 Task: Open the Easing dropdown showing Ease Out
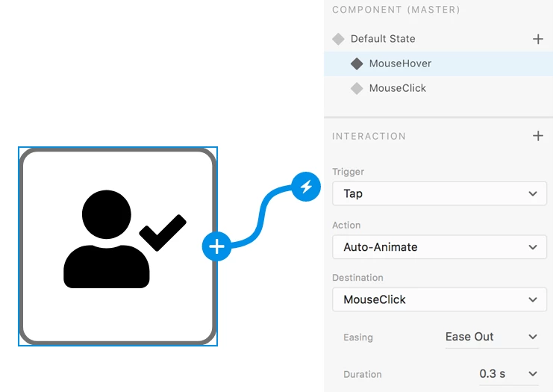pyautogui.click(x=492, y=337)
